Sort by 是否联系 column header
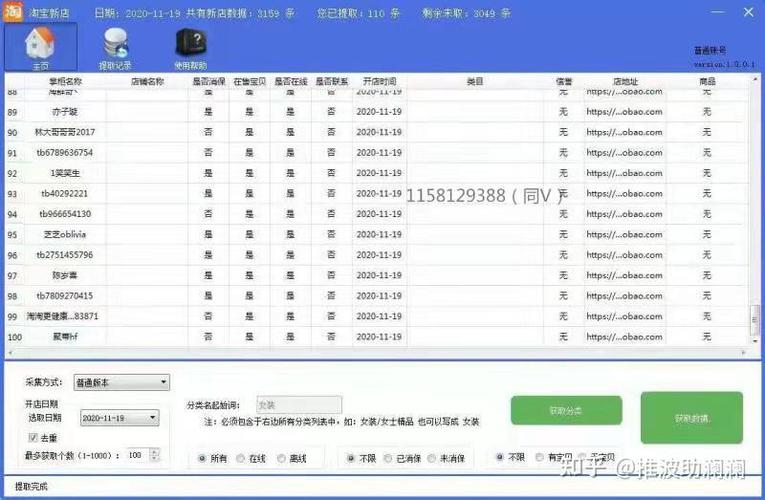The image size is (765, 500). point(331,81)
